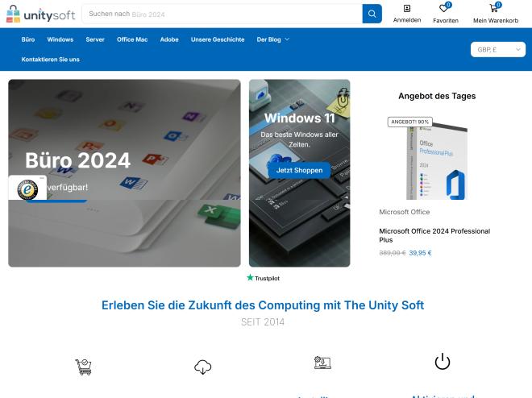532x398 pixels.
Task: Click the Microsoft Office category label
Action: point(405,212)
